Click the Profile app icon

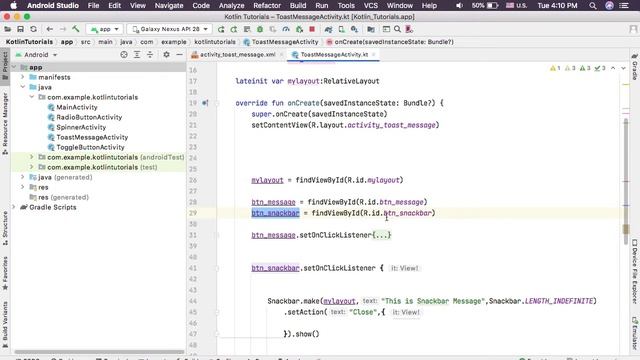pos(286,29)
